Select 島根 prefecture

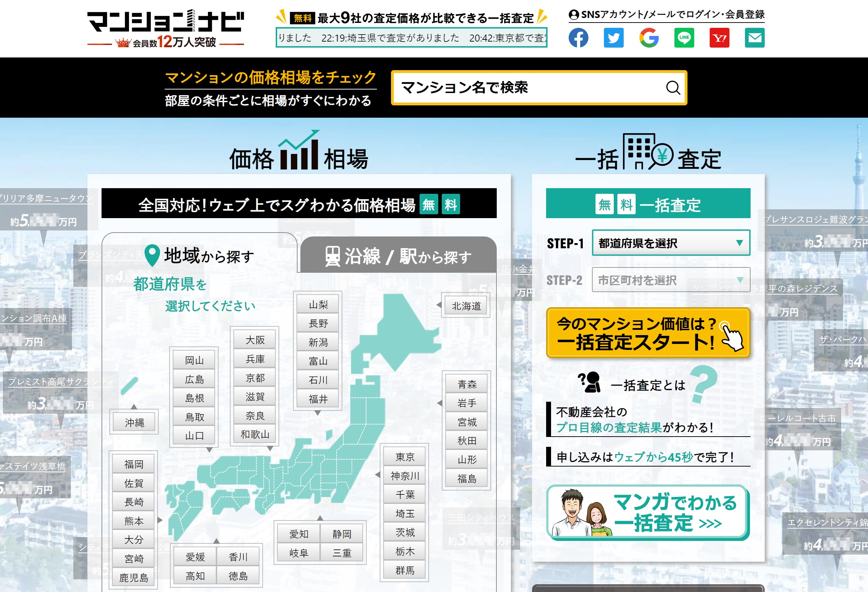pos(194,398)
